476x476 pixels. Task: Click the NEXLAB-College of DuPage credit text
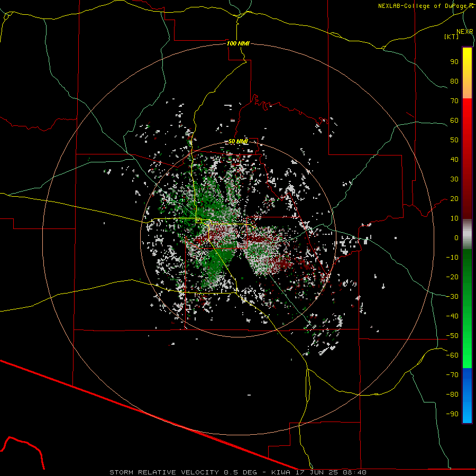[424, 6]
